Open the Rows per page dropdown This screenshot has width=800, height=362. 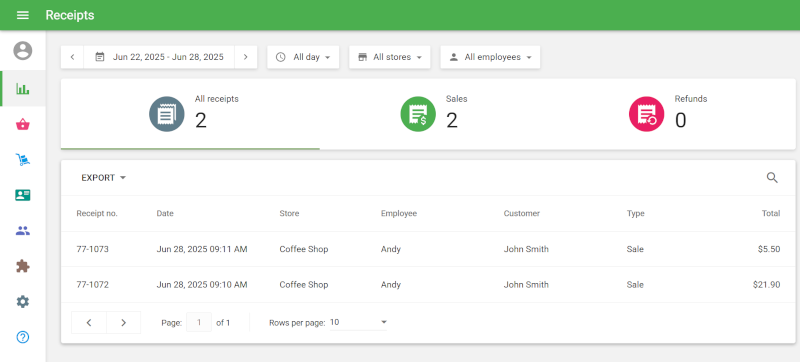(358, 323)
